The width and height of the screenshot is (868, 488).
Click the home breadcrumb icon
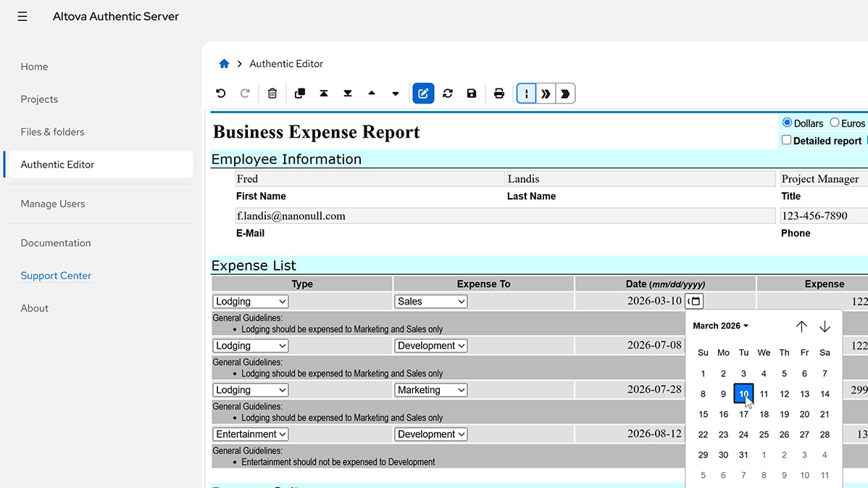(x=224, y=64)
